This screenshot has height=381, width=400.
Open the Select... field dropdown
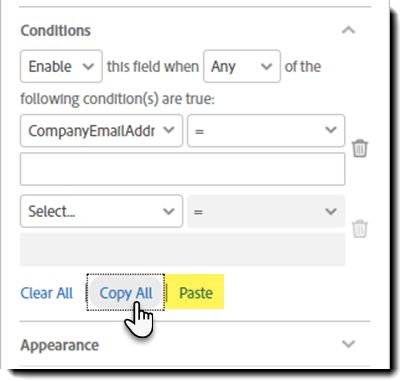point(101,211)
